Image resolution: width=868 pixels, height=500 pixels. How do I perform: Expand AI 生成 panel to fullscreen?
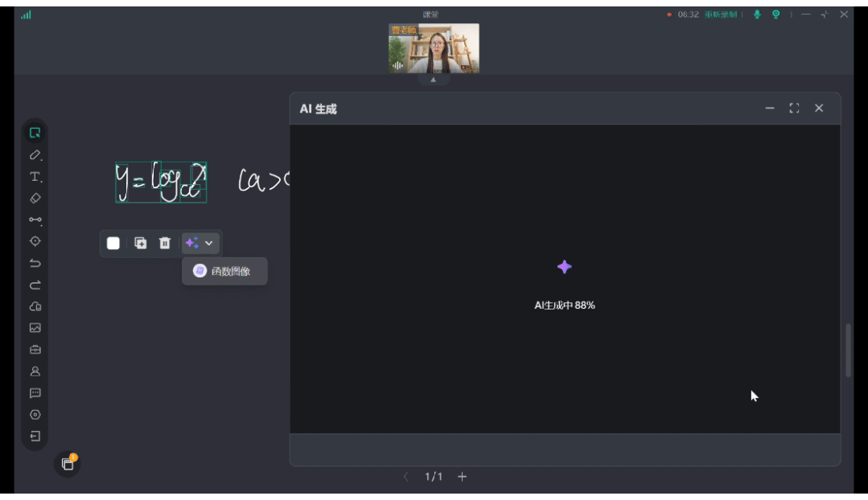[794, 109]
